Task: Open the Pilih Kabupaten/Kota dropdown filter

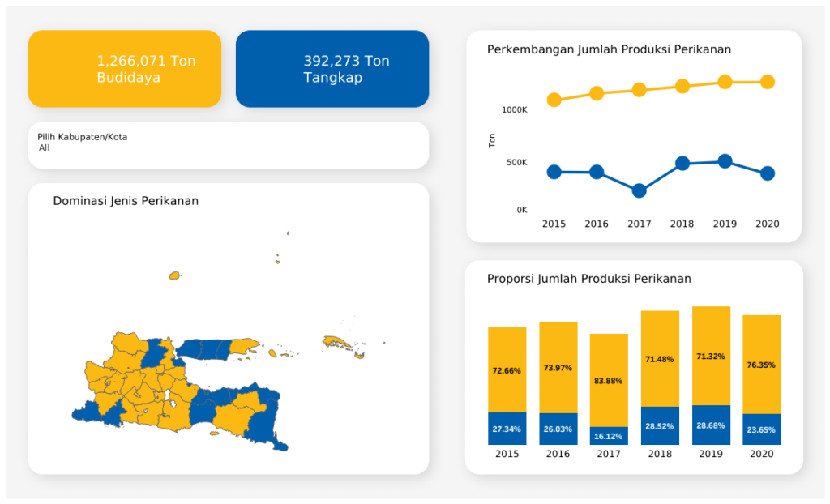Action: [x=228, y=146]
